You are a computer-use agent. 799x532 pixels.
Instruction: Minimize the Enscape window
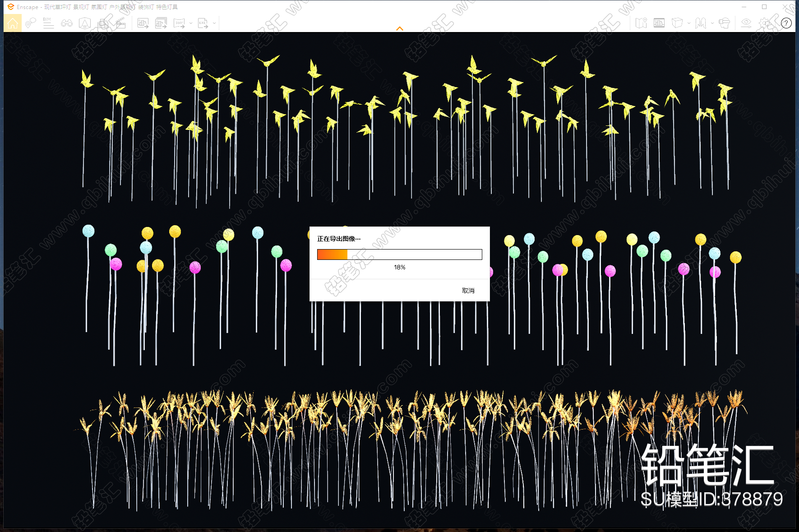click(x=744, y=7)
